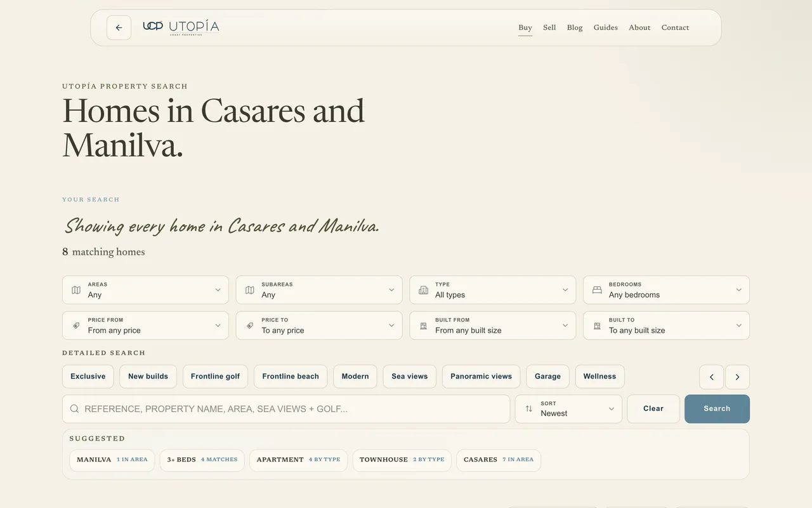Go to the Buy menu item
Image resolution: width=812 pixels, height=508 pixels.
coord(525,28)
